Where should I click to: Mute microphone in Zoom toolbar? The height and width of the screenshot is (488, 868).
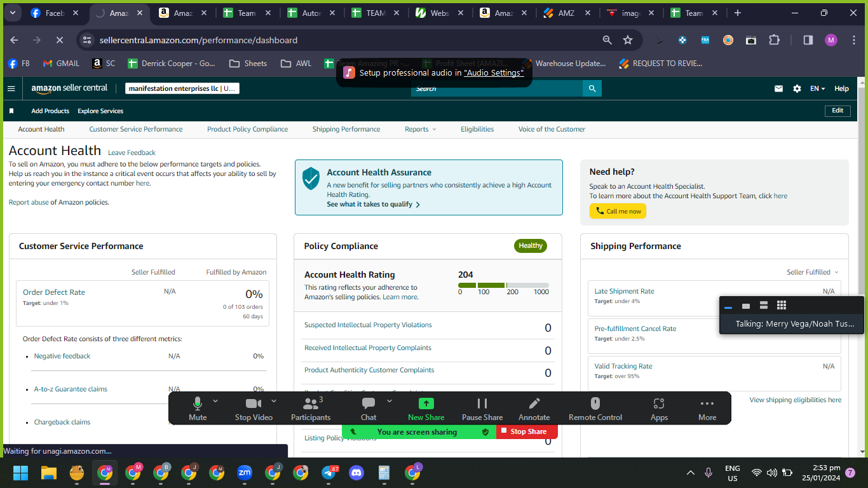point(198,409)
